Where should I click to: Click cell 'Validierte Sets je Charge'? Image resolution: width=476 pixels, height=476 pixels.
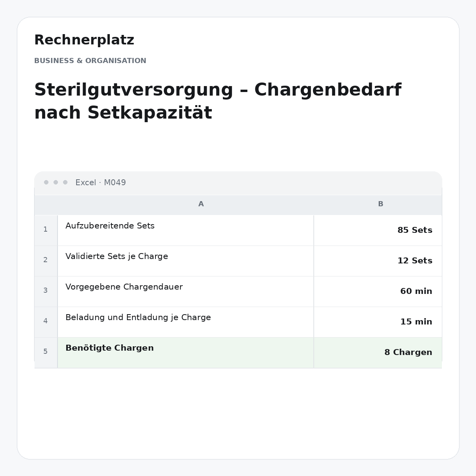pyautogui.click(x=186, y=261)
